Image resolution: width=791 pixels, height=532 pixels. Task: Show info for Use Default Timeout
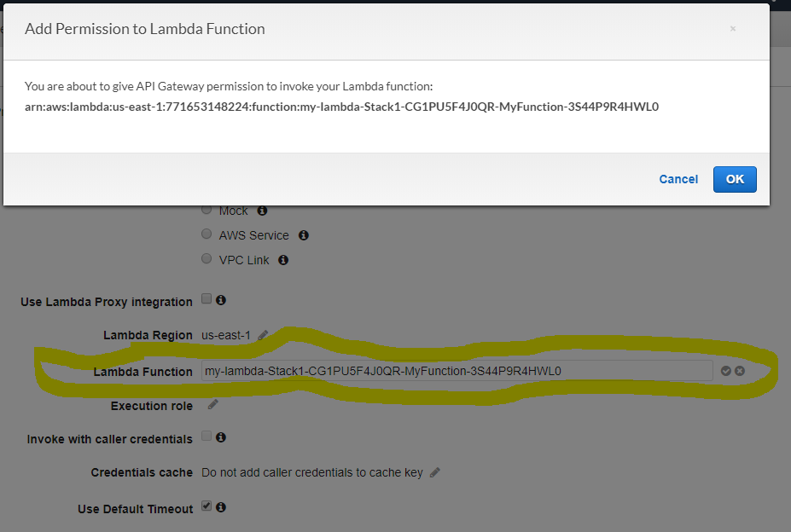click(x=220, y=506)
